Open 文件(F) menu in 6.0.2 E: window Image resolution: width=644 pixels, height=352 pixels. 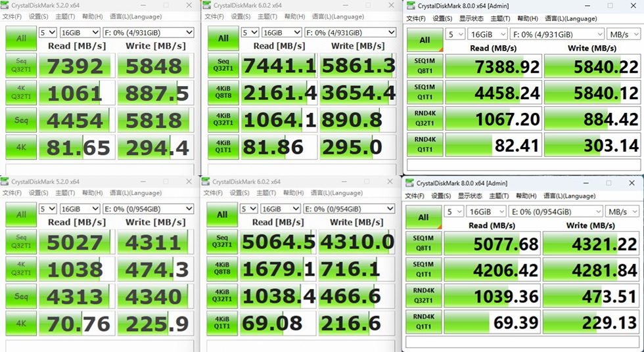(x=213, y=193)
